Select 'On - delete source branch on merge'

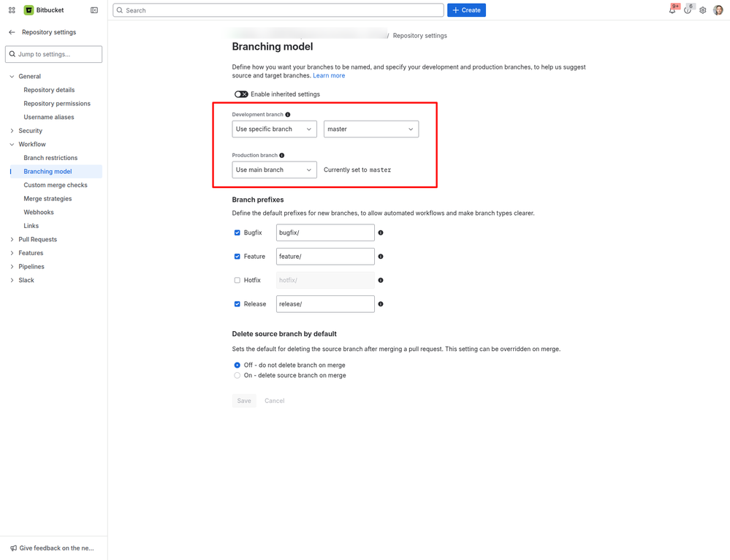pos(237,375)
